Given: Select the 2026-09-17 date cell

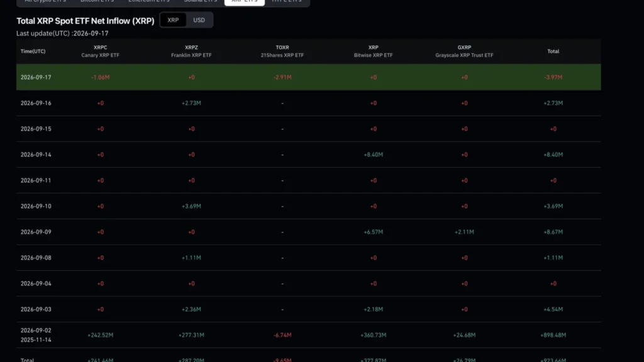Looking at the screenshot, I should point(36,77).
